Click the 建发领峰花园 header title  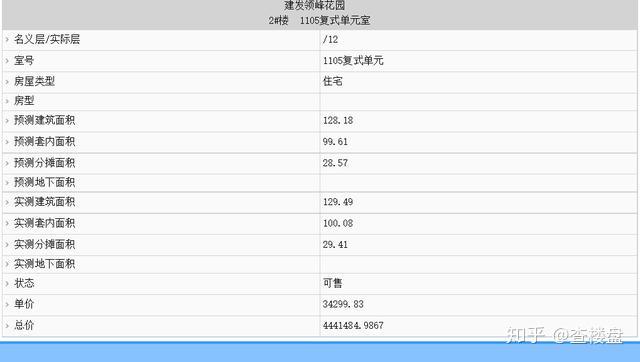tap(315, 6)
